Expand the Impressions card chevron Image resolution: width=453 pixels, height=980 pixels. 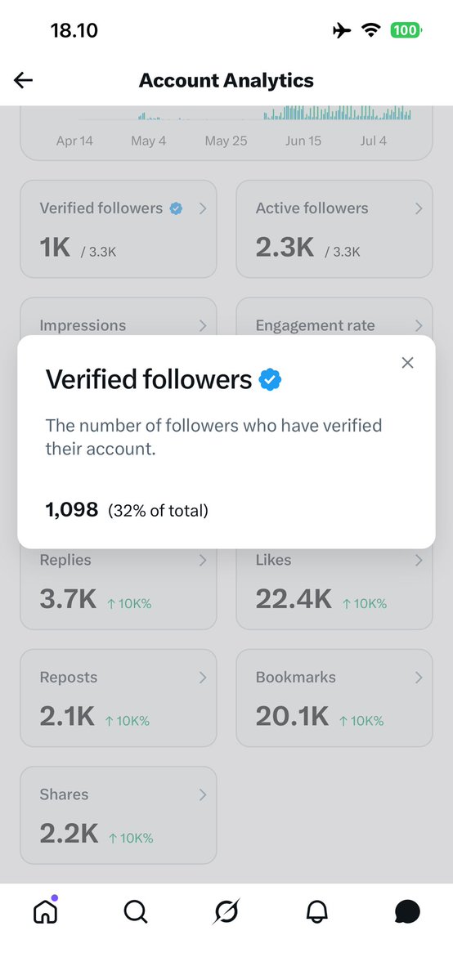[x=202, y=325]
